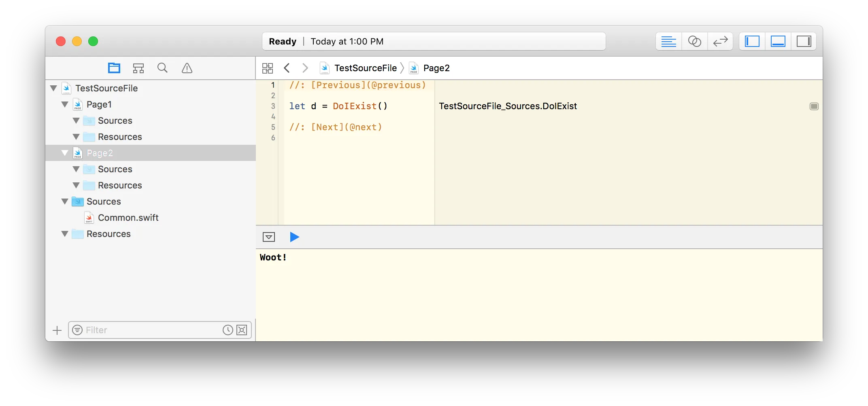Open the project navigator folder icon
868x406 pixels.
pos(114,68)
